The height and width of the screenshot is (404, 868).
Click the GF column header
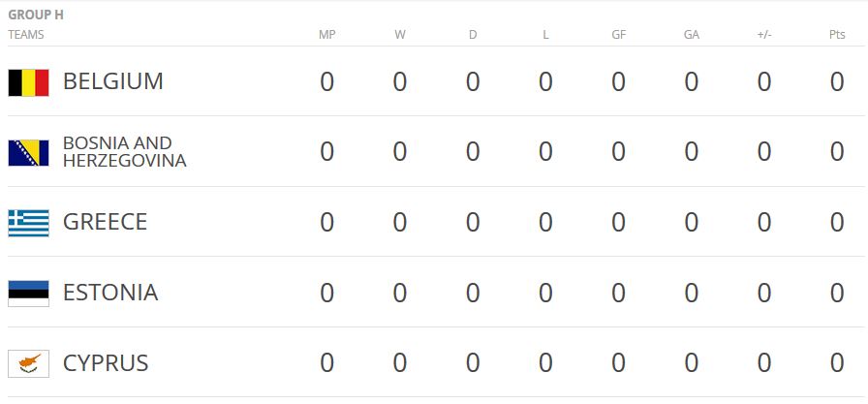pyautogui.click(x=618, y=35)
